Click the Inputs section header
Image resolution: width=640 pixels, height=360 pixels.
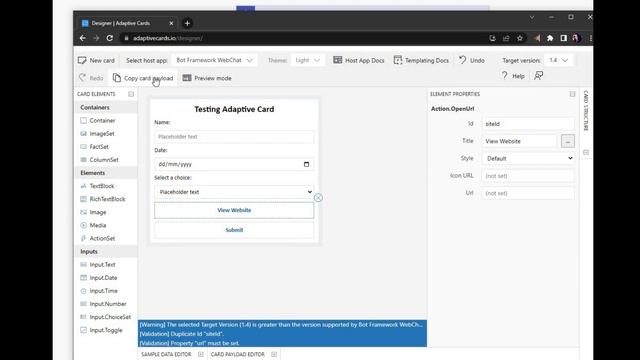[x=106, y=251]
